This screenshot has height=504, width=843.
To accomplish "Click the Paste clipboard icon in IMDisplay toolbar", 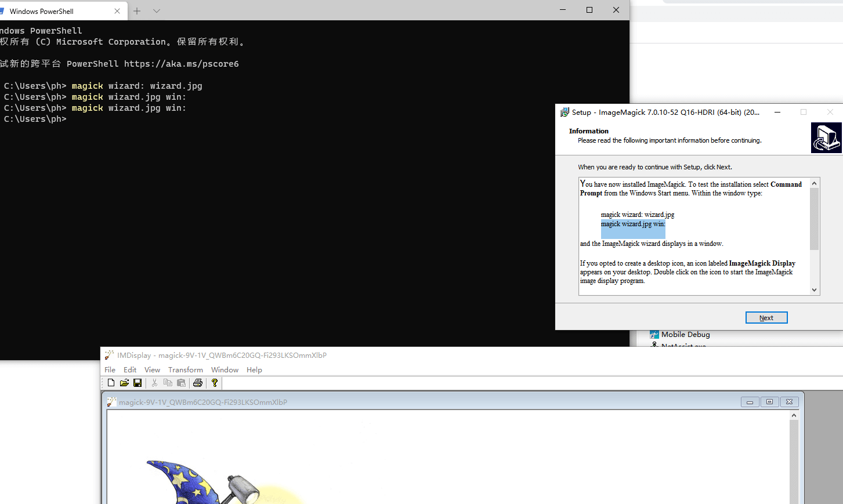I will 181,383.
